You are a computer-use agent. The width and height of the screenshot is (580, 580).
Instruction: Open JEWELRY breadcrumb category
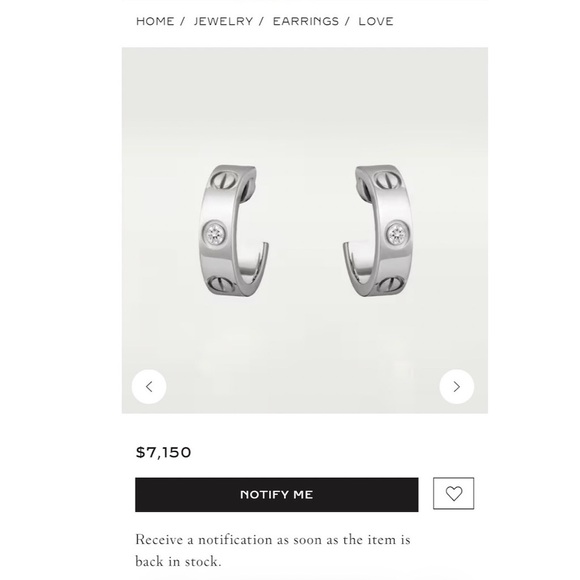coord(223,21)
